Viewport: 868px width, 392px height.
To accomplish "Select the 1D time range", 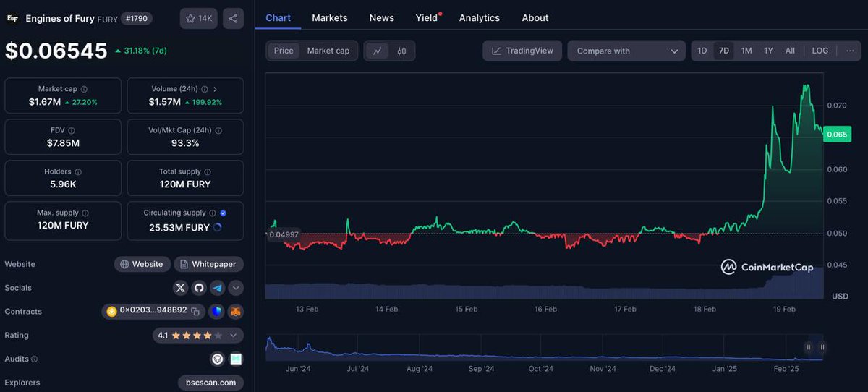I will tap(702, 51).
